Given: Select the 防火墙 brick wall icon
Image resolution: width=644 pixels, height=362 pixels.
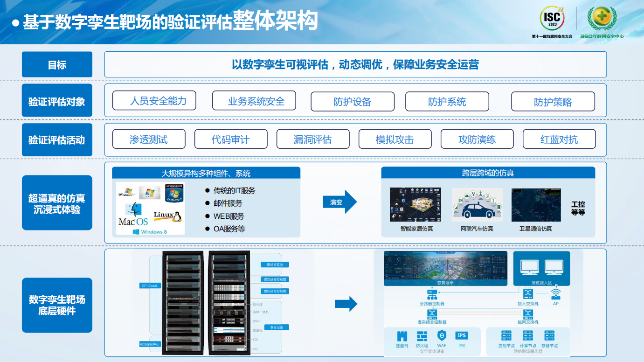Looking at the screenshot, I should [422, 336].
